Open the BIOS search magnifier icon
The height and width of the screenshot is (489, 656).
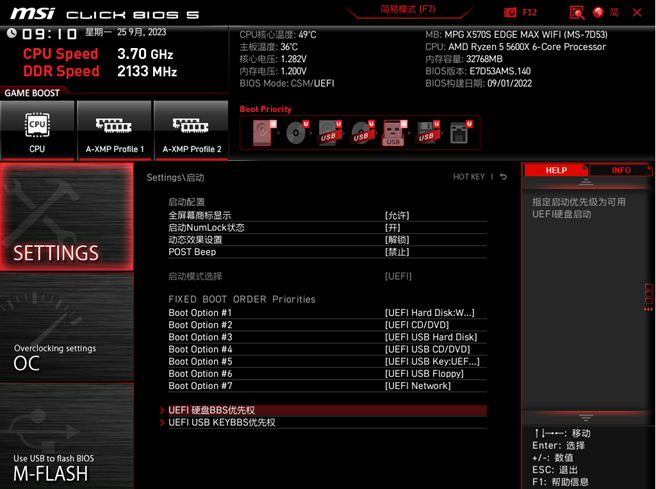point(577,13)
